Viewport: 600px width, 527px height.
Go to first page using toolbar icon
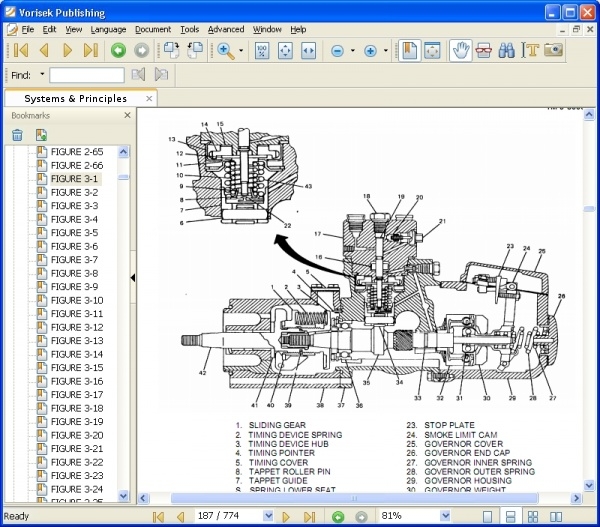(x=20, y=50)
